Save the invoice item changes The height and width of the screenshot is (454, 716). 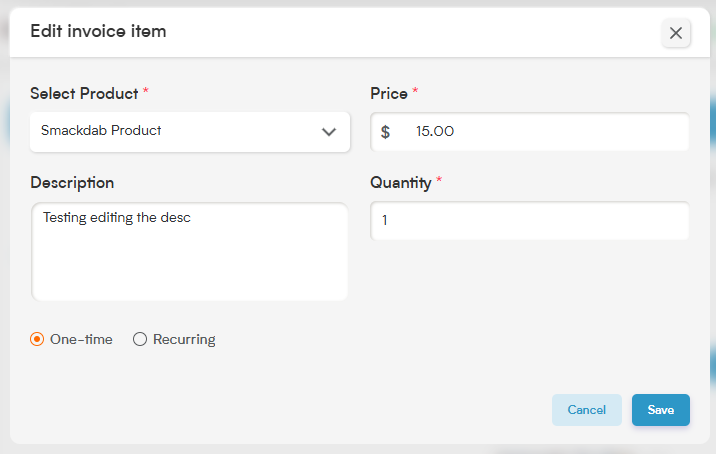tap(661, 410)
